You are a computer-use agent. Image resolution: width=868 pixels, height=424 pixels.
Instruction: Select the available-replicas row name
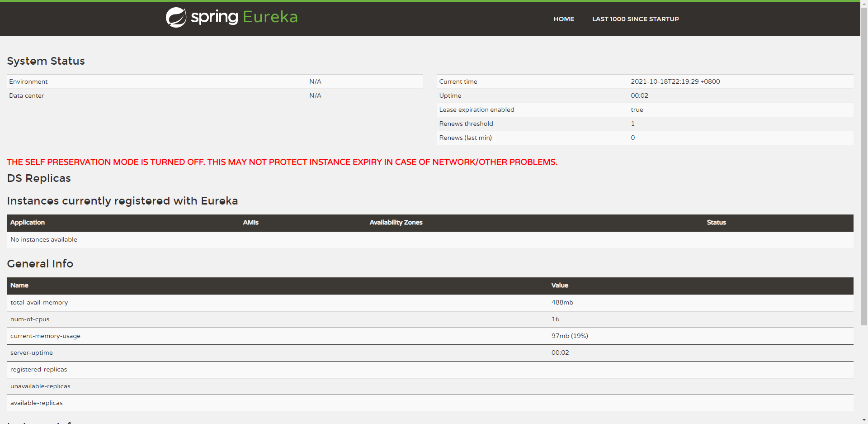[36, 403]
